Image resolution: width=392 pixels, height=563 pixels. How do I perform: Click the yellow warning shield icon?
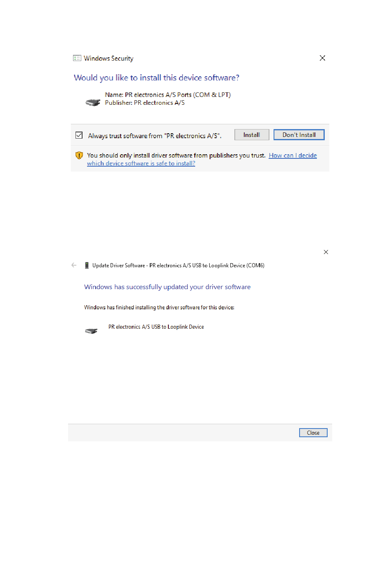[79, 155]
